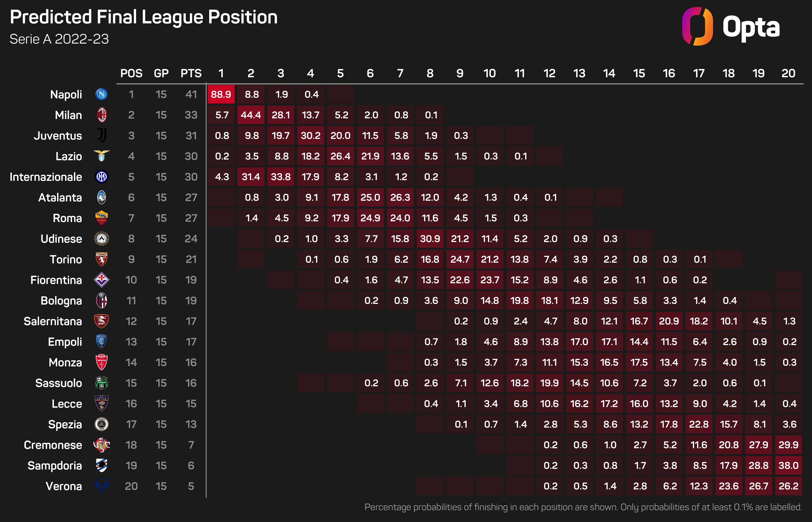
Task: Select the Monza red shield crest
Action: [x=101, y=362]
